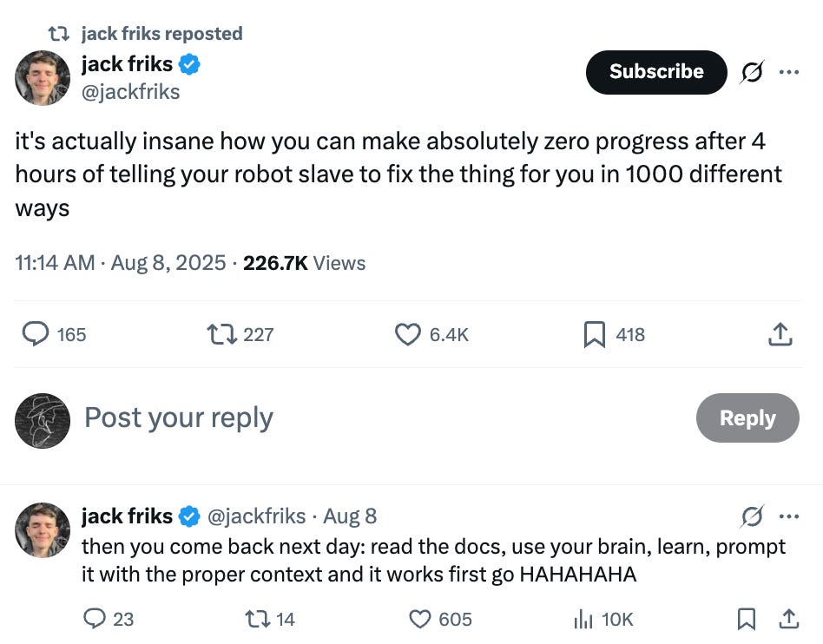823x644 pixels.
Task: Open the three-dot menu on the reply tweet
Action: pyautogui.click(x=788, y=516)
